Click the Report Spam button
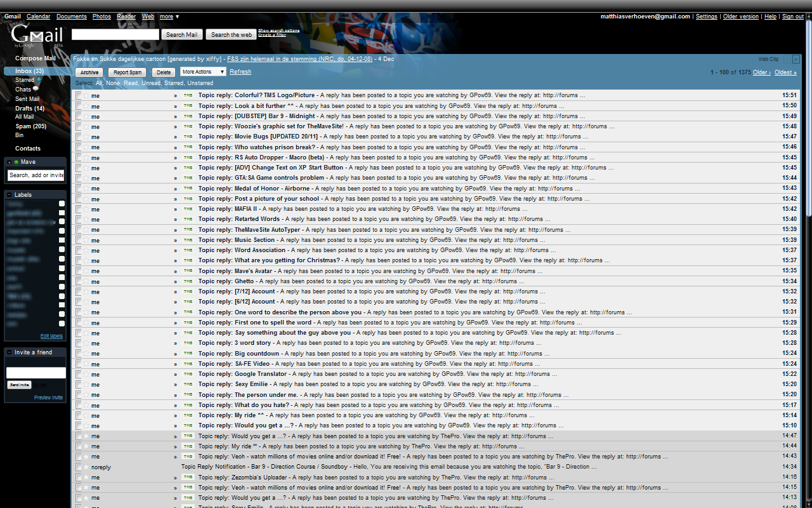 pyautogui.click(x=128, y=72)
